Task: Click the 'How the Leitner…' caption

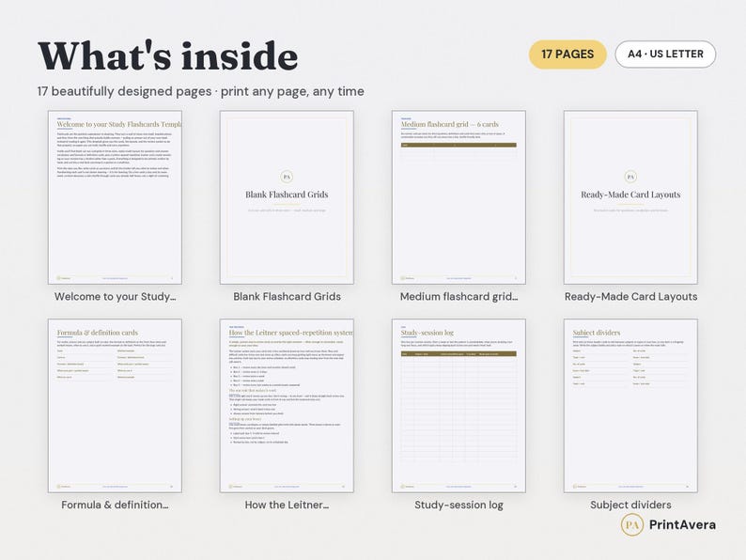Action: pyautogui.click(x=287, y=505)
